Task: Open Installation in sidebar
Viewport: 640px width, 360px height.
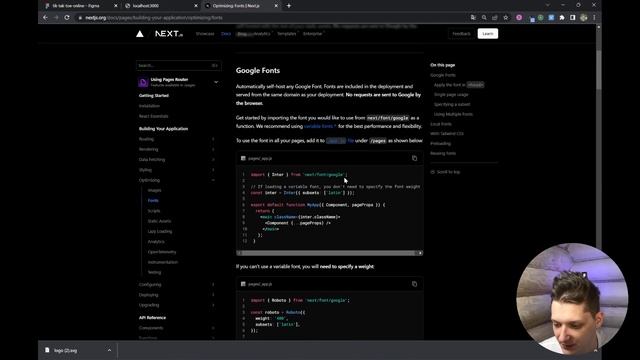Action: (x=149, y=106)
